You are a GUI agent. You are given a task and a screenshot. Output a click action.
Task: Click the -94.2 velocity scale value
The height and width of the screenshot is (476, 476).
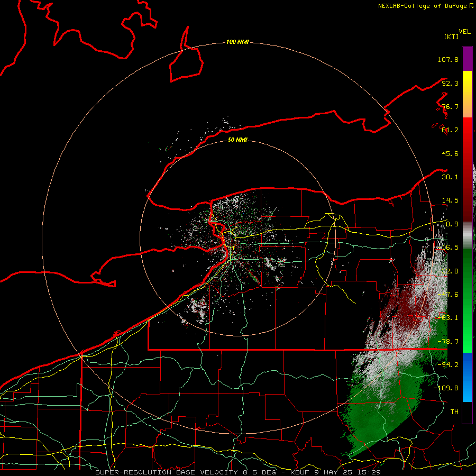[x=448, y=365]
